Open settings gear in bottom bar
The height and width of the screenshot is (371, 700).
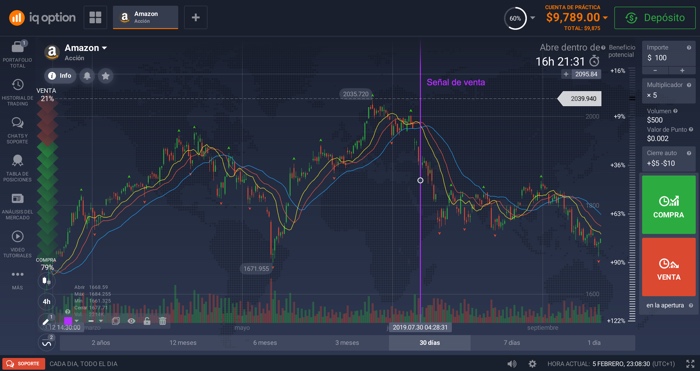pos(532,364)
